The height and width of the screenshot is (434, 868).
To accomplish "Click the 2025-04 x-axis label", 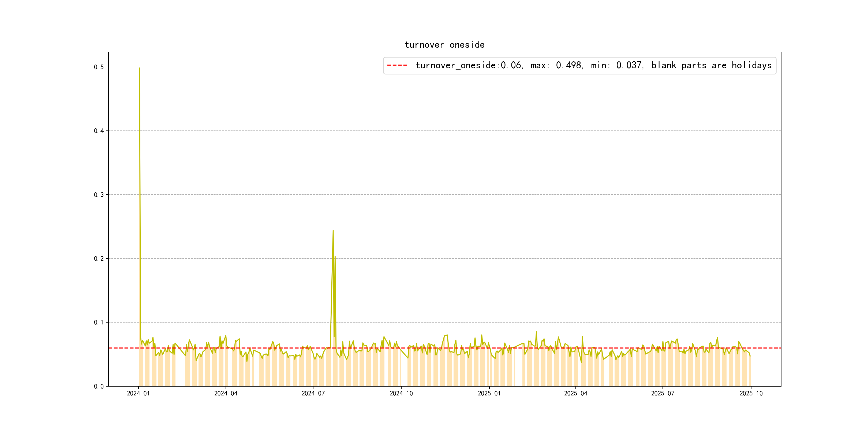I will (x=575, y=393).
